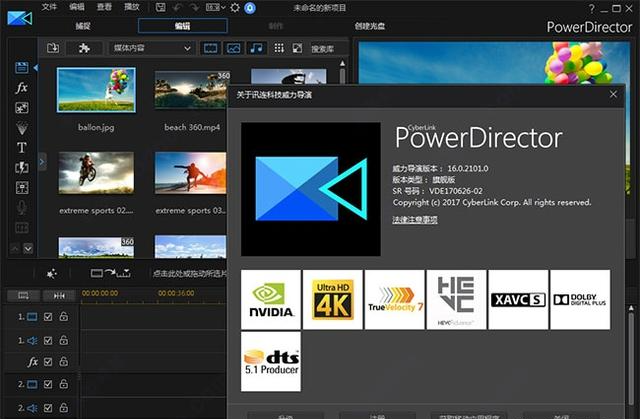Close the About PowerDirector dialog
The width and height of the screenshot is (640, 419).
[x=613, y=94]
